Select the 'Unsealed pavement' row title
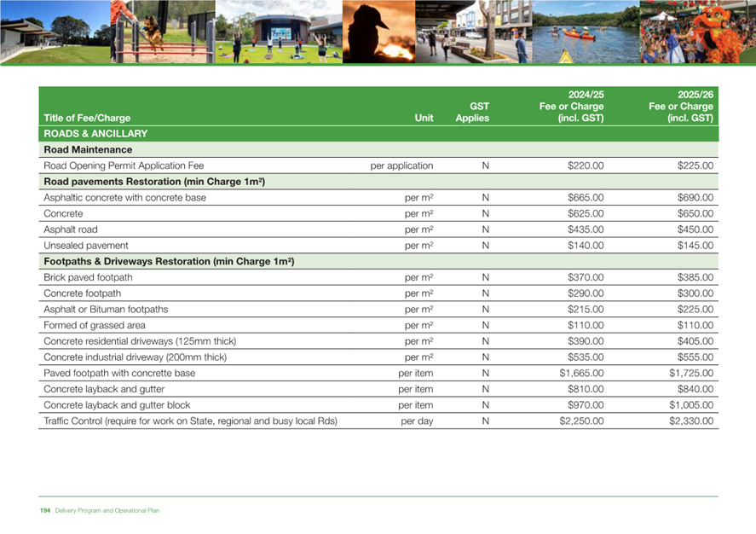 coord(86,245)
